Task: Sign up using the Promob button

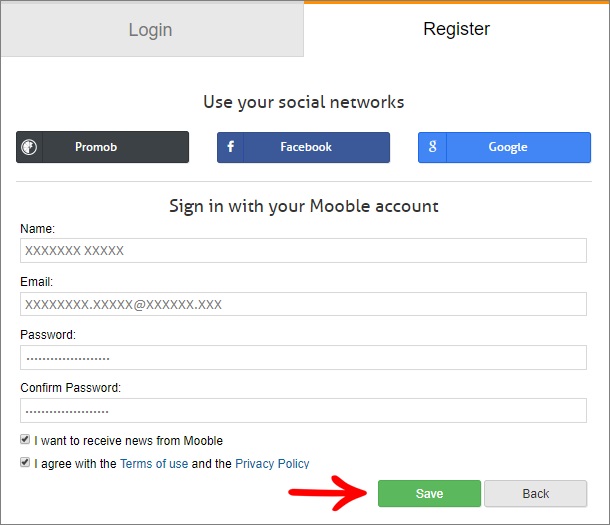Action: (x=102, y=147)
